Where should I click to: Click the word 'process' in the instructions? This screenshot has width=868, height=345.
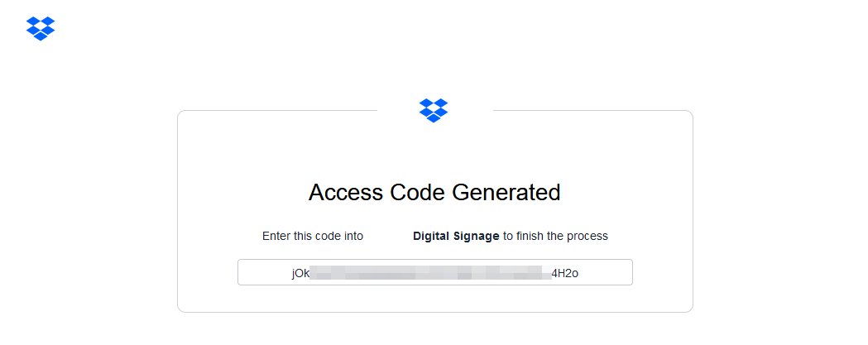coord(587,236)
